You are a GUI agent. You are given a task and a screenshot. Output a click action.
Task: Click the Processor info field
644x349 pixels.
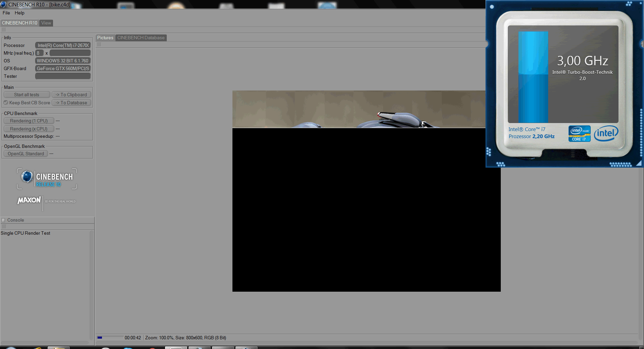pos(63,45)
